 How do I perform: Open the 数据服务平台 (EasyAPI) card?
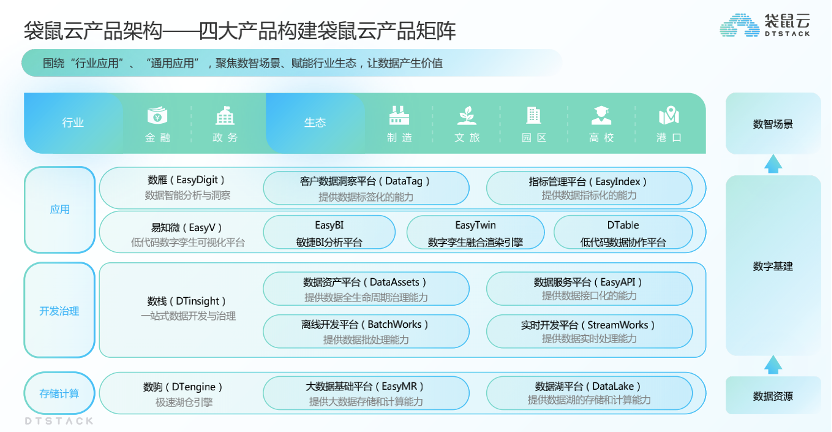pos(589,289)
